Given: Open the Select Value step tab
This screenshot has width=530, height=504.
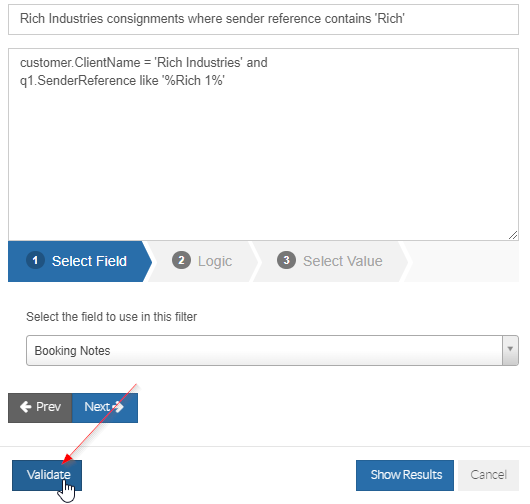Looking at the screenshot, I should (330, 261).
